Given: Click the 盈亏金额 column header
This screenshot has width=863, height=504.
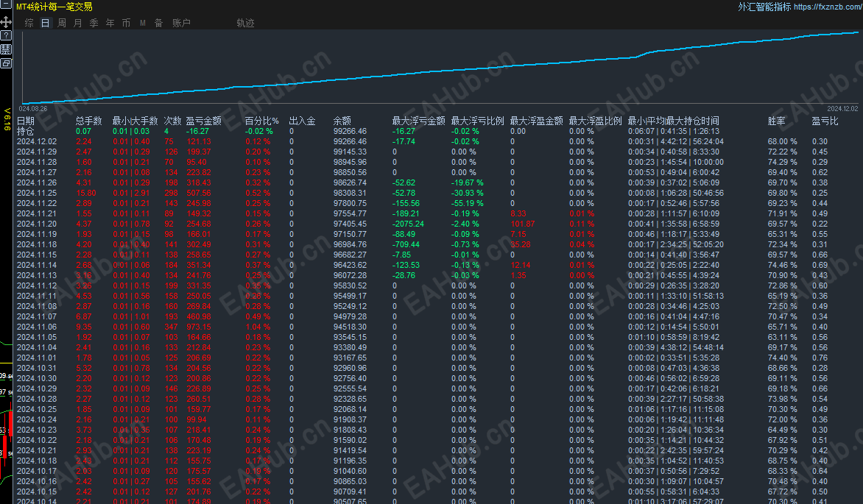Looking at the screenshot, I should point(203,121).
